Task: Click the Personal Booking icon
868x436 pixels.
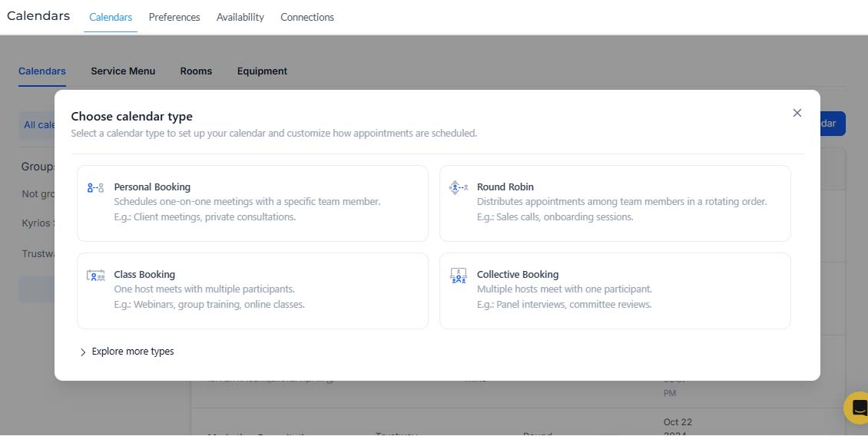Action: (x=95, y=187)
